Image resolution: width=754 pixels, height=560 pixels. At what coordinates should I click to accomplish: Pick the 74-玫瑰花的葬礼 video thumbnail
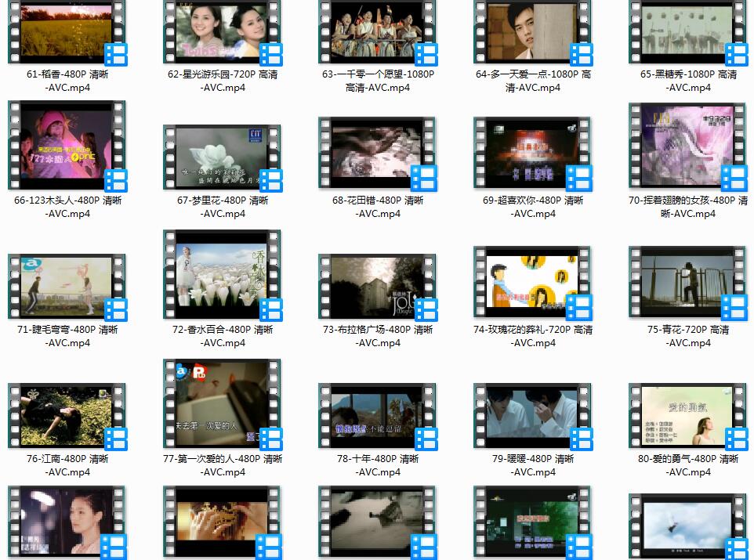click(x=533, y=283)
